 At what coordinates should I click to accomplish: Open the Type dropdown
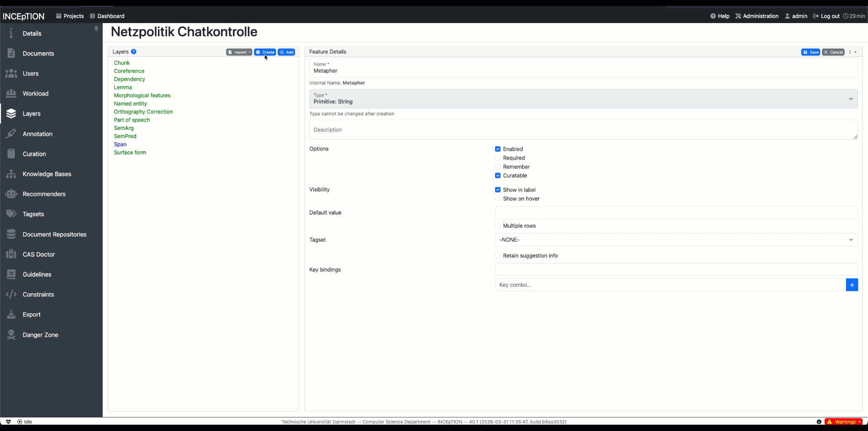point(583,98)
